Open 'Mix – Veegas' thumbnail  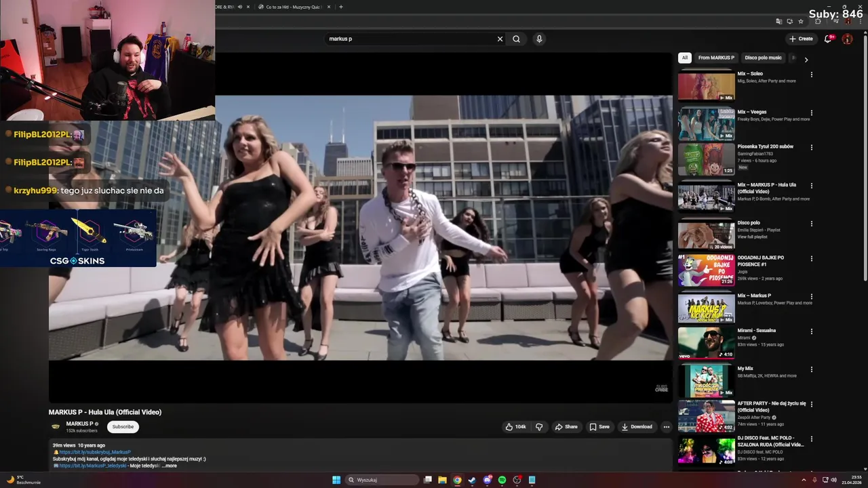706,124
